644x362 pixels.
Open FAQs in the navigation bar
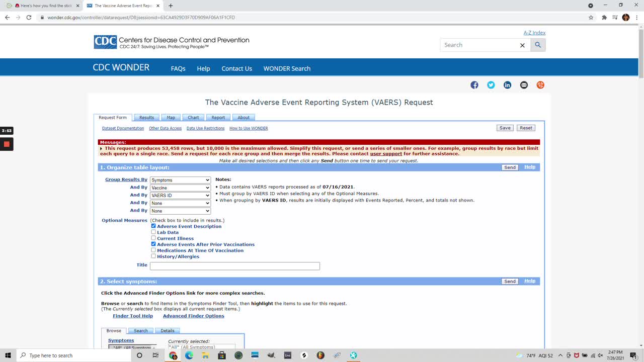(178, 68)
